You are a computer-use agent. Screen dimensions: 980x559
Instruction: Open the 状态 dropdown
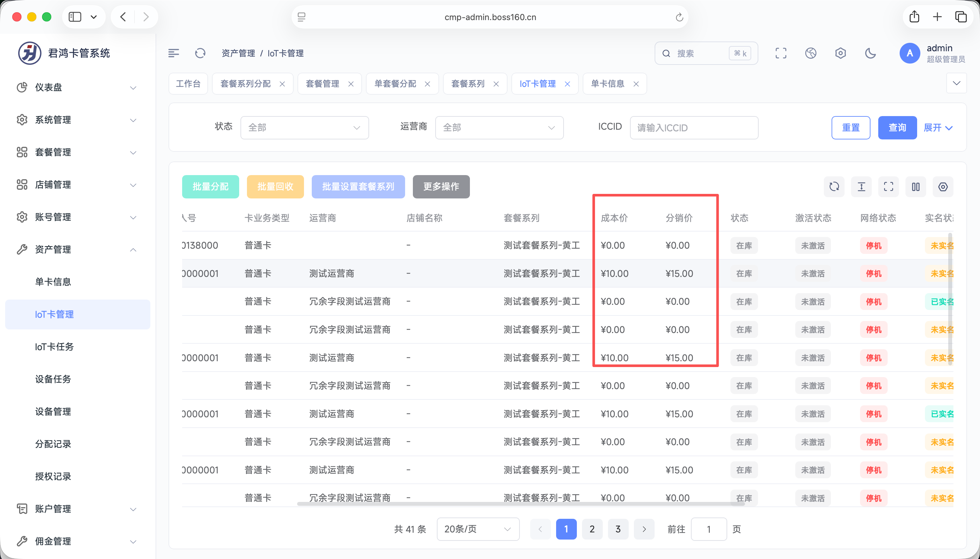point(304,128)
